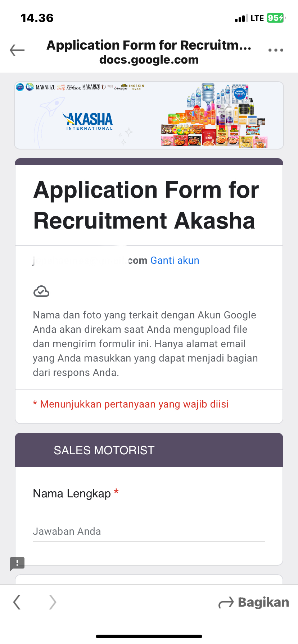Open the three-dot more options menu
Screen dimensions: 298x644
pos(276,50)
